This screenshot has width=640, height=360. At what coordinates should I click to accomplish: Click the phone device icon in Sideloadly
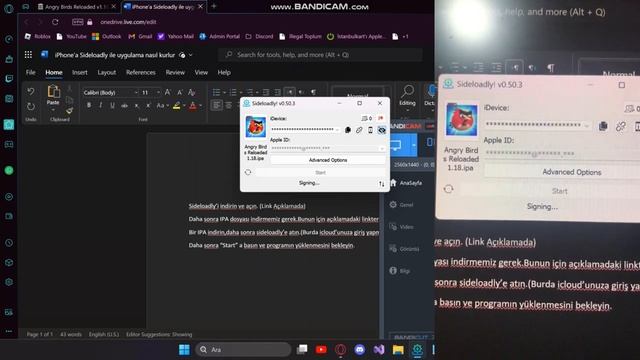(x=370, y=130)
